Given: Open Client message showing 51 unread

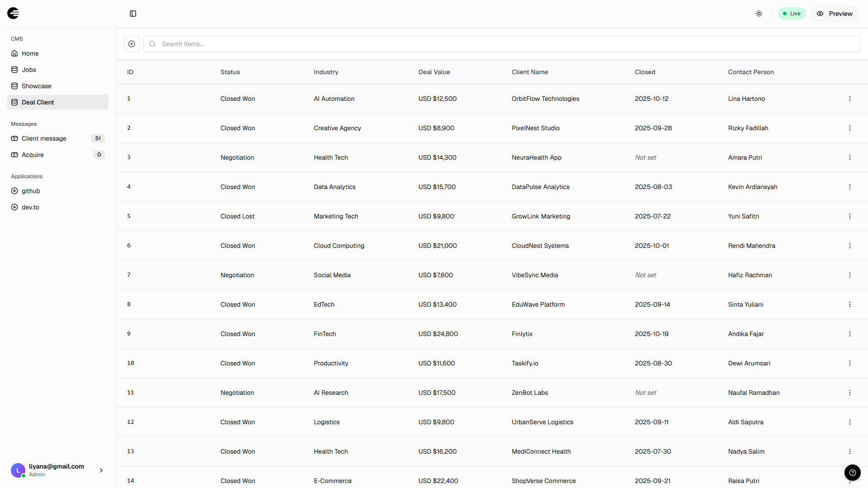Looking at the screenshot, I should [44, 138].
